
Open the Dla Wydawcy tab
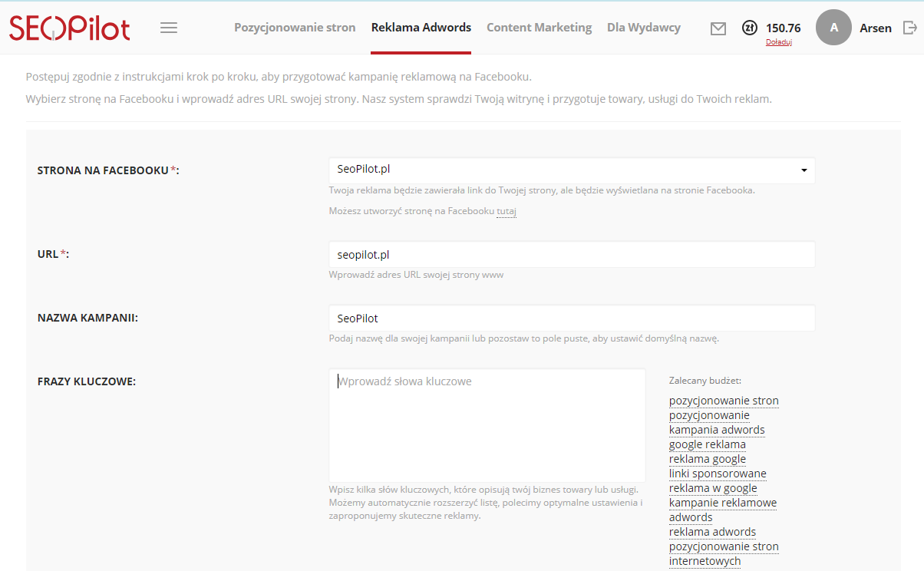coord(643,28)
